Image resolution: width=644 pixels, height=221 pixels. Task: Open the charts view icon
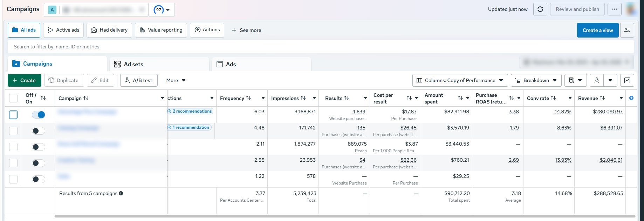627,80
